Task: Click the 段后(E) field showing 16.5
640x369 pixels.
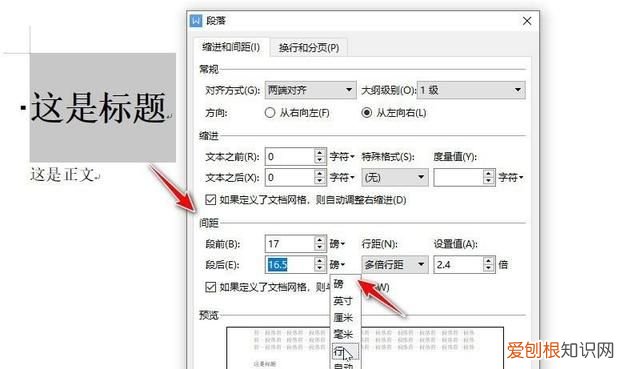Action: [289, 265]
